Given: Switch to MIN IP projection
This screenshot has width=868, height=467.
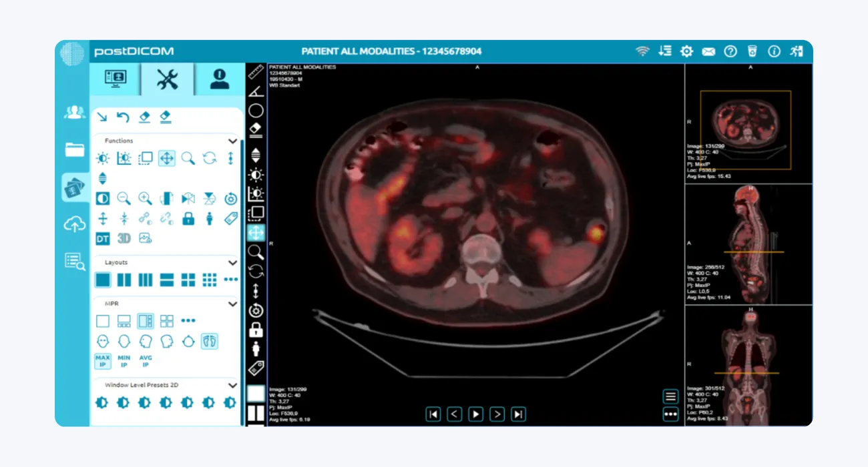Looking at the screenshot, I should [x=124, y=361].
